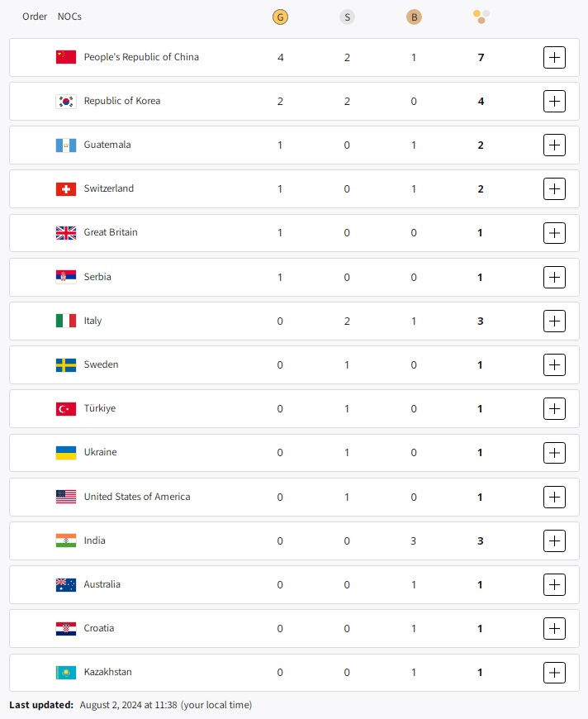This screenshot has width=588, height=719.
Task: Click Sweden's total medal count
Action: [x=480, y=365]
